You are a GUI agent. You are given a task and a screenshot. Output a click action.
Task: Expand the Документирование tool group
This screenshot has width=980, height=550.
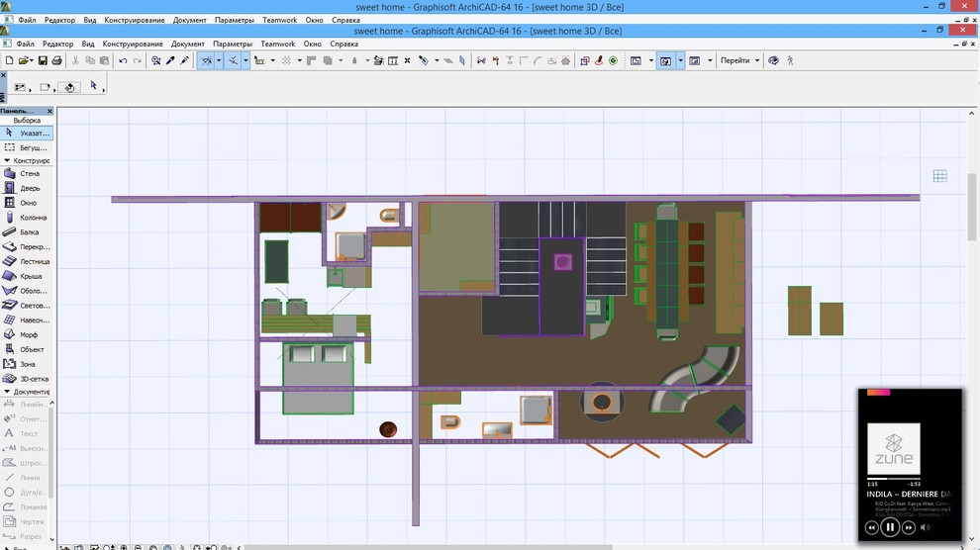pyautogui.click(x=30, y=392)
